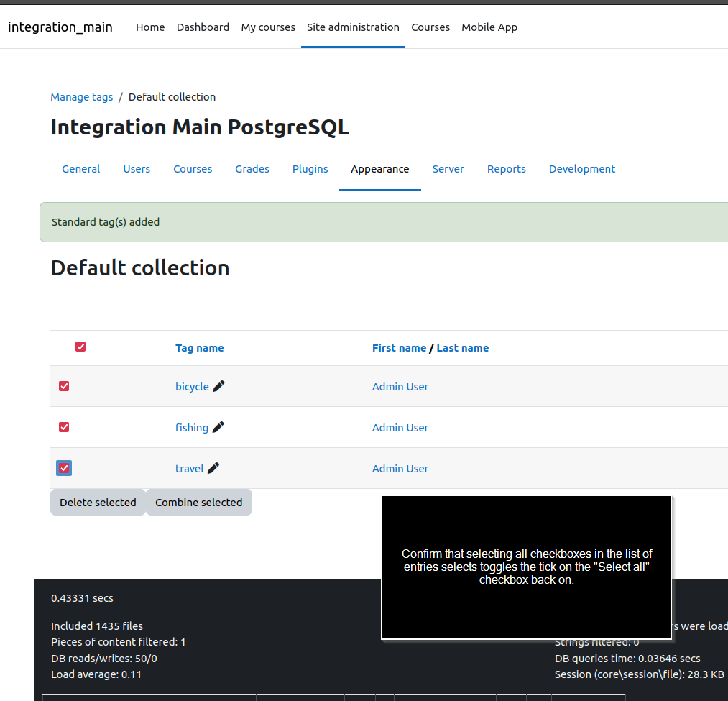Image resolution: width=728 pixels, height=701 pixels.
Task: Click the Combine selected button
Action: (199, 502)
